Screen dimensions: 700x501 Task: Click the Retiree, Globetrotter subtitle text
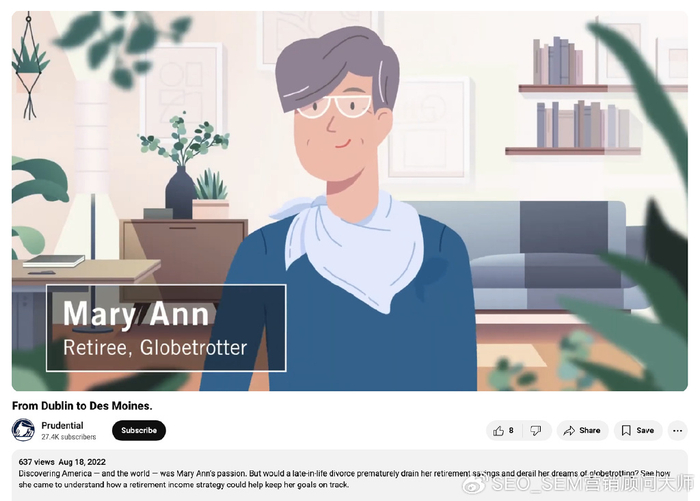[x=155, y=348]
